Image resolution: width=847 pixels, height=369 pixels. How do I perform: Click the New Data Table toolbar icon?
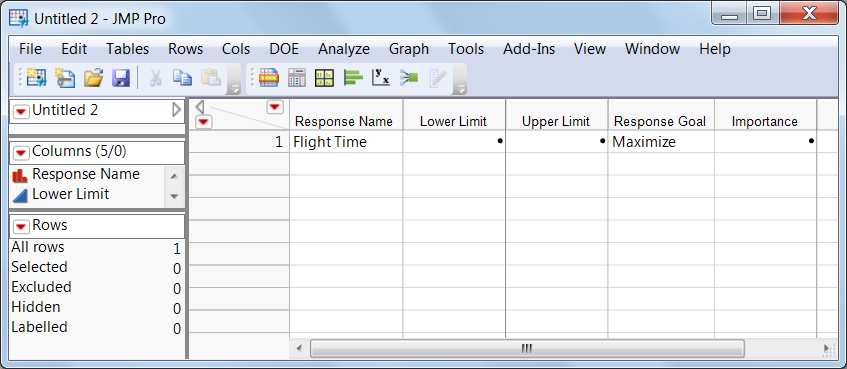37,79
